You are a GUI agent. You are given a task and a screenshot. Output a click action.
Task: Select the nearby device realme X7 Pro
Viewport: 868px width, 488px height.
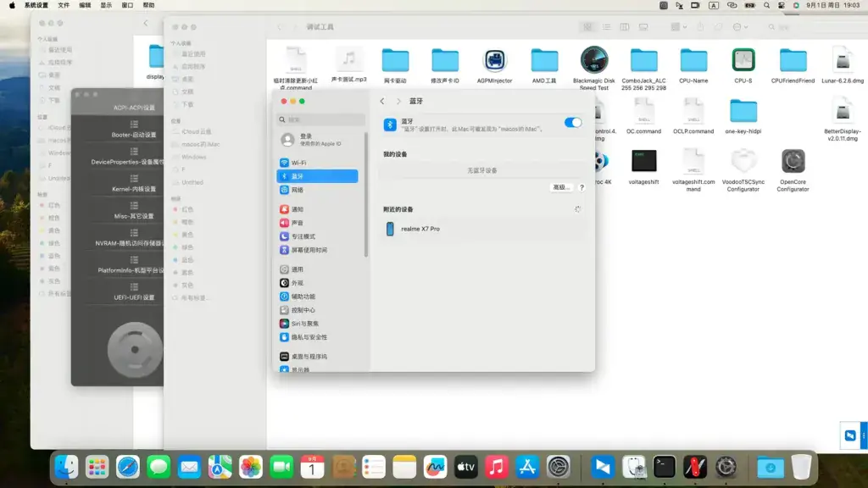click(482, 229)
